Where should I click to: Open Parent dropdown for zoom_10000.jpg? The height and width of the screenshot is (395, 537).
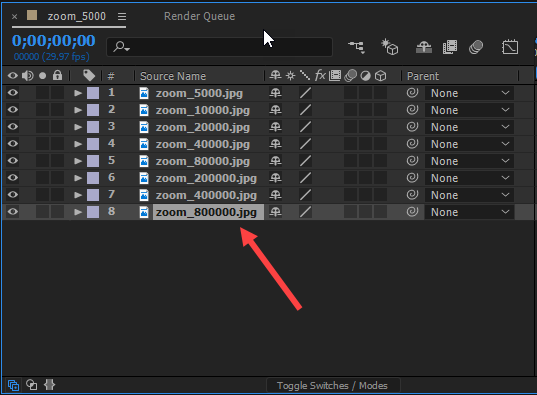tap(469, 110)
